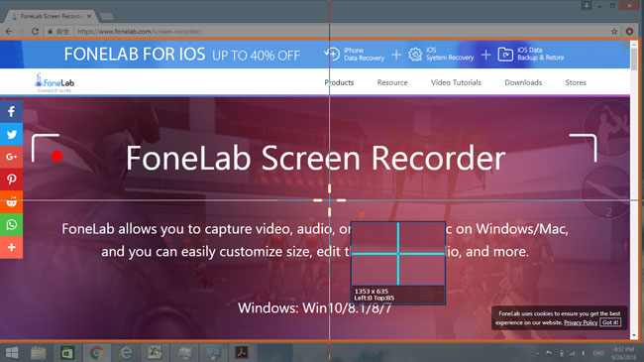644x362 pixels.
Task: Click the iOS System Recovery gear icon
Action: [415, 54]
